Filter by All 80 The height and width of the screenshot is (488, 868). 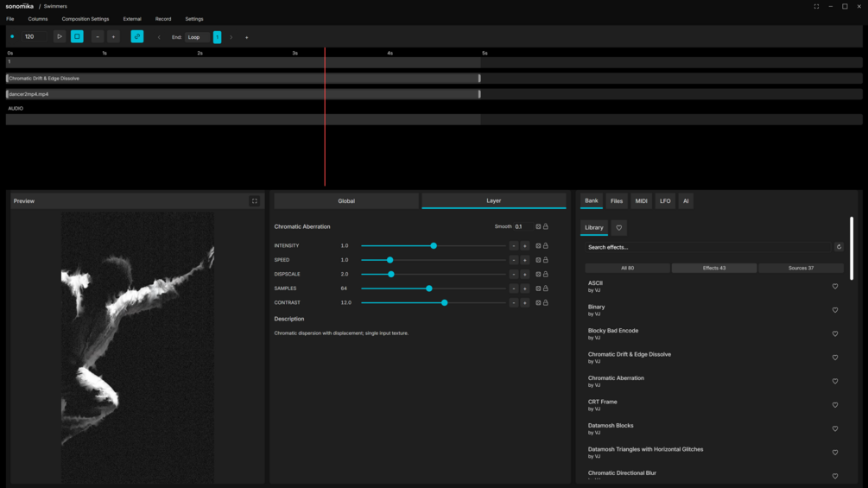(x=627, y=268)
